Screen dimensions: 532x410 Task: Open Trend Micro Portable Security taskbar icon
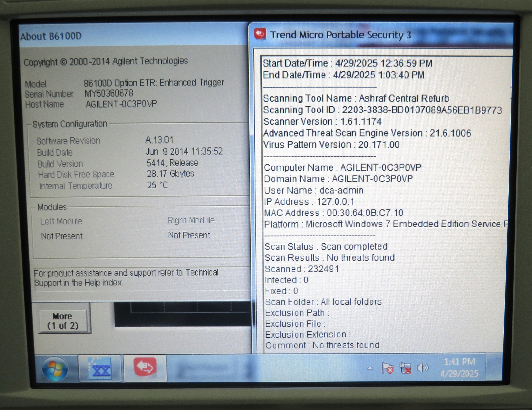click(x=145, y=368)
